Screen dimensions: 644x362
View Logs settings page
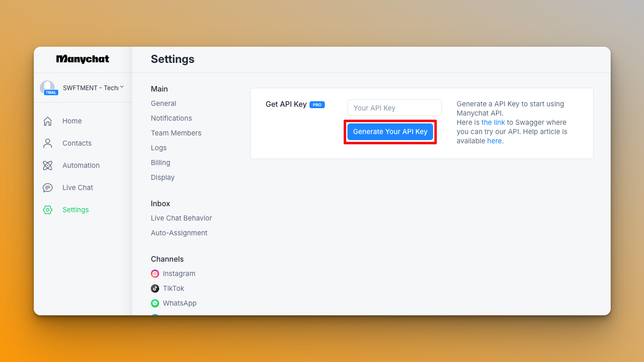point(159,148)
